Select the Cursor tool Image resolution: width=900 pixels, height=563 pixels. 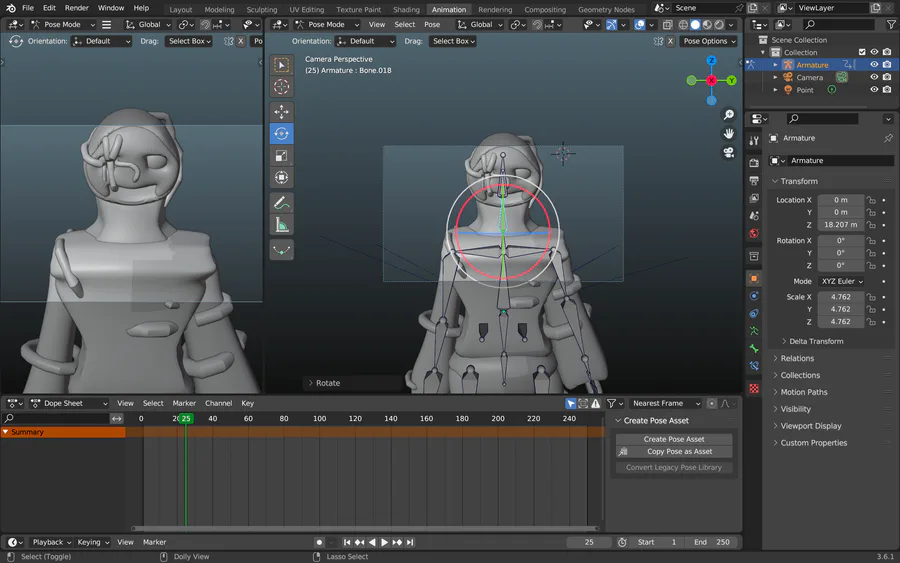pyautogui.click(x=281, y=87)
